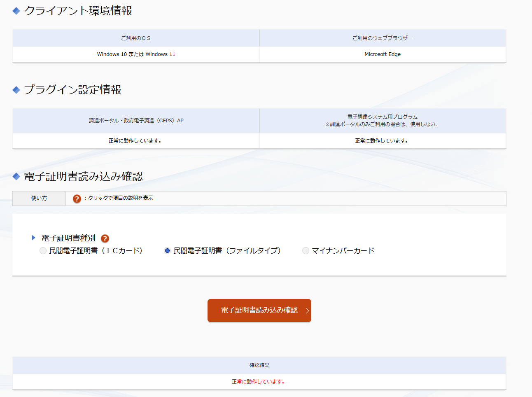532x397 pixels.
Task: Click the help icon beside 電子証明書種別
Action: (105, 238)
